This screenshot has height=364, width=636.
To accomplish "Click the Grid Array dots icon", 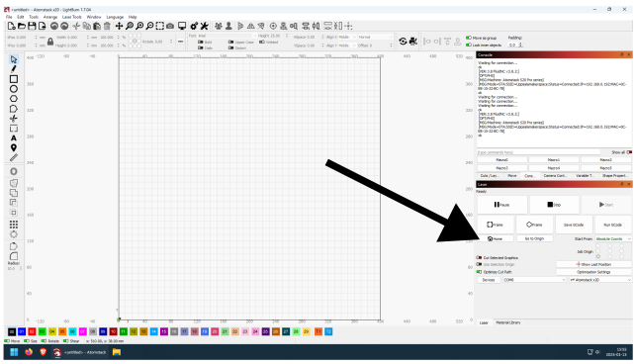I will [14, 225].
